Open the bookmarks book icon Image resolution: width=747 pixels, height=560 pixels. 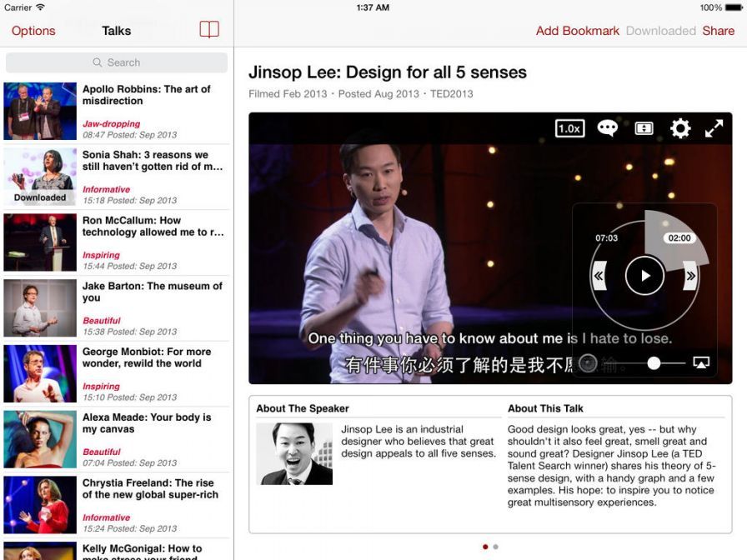209,31
